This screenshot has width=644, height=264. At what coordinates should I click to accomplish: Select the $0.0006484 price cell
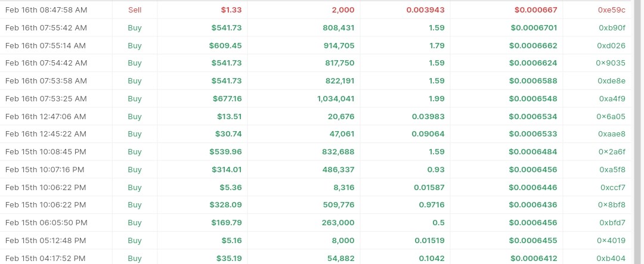click(x=532, y=152)
